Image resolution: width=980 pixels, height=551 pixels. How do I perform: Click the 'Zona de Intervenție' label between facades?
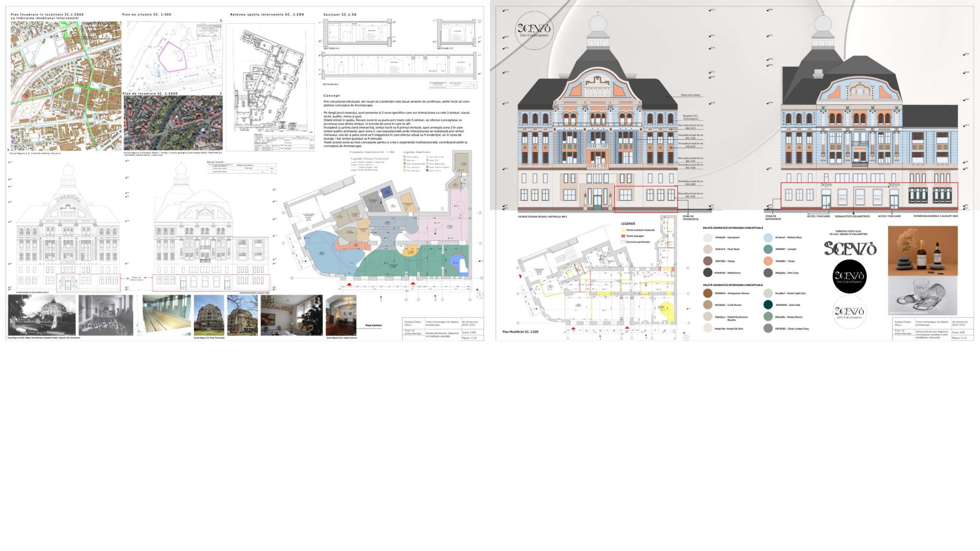(136, 279)
